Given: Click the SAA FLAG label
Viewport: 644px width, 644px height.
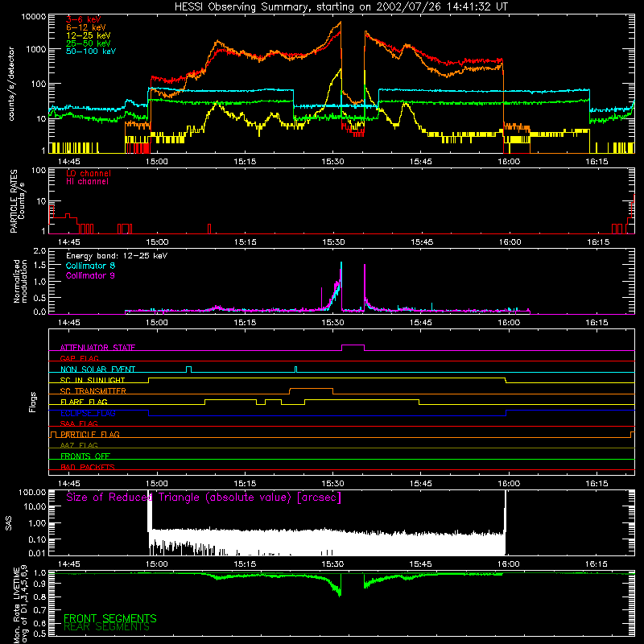Looking at the screenshot, I should tap(79, 423).
